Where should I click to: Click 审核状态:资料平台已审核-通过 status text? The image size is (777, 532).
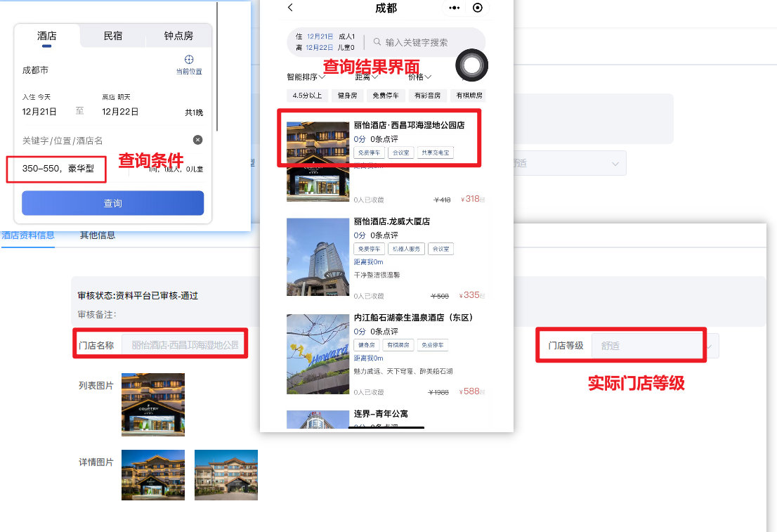(138, 295)
